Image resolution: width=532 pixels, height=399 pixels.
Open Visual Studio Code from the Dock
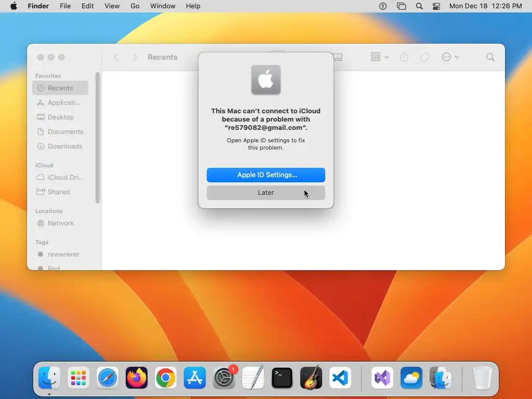point(340,378)
